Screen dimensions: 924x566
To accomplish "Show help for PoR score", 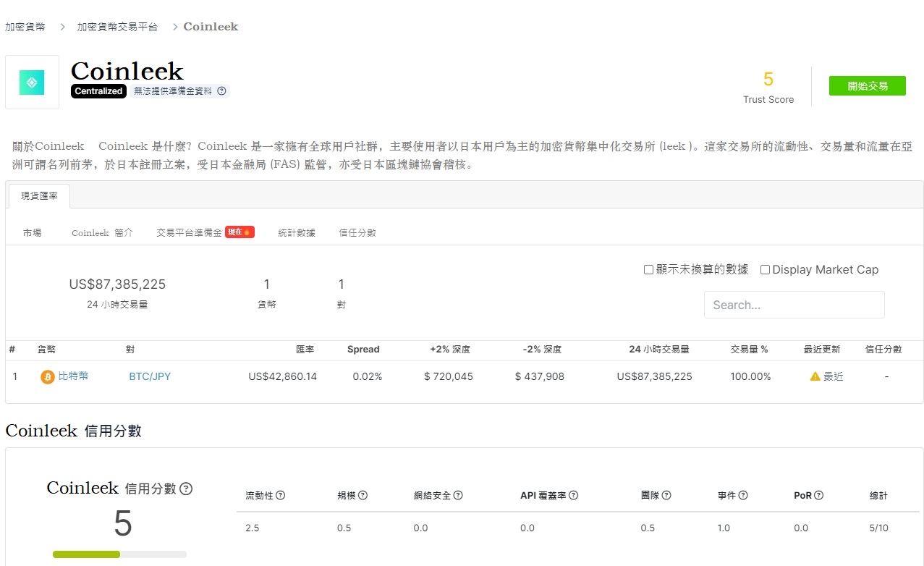I will [819, 496].
